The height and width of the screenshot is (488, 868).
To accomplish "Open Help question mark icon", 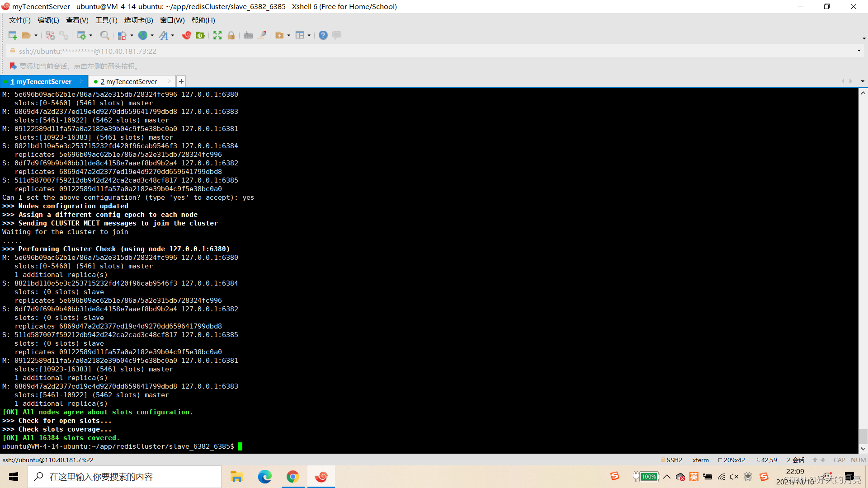I will click(323, 35).
